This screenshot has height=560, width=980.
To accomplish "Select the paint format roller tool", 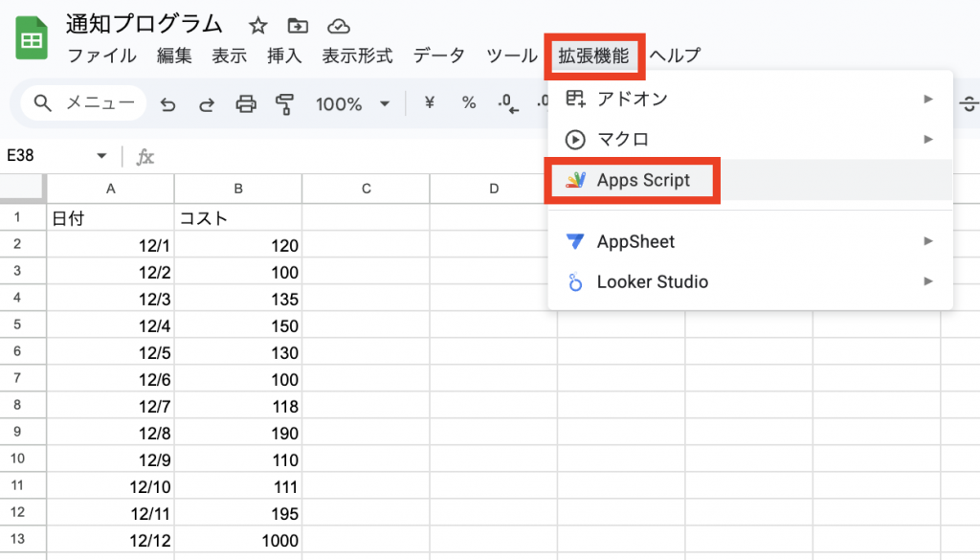I will 284,104.
